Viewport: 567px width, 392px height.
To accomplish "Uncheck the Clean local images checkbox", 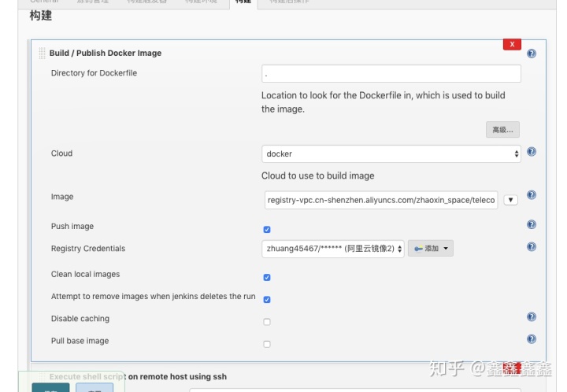I will coord(267,277).
